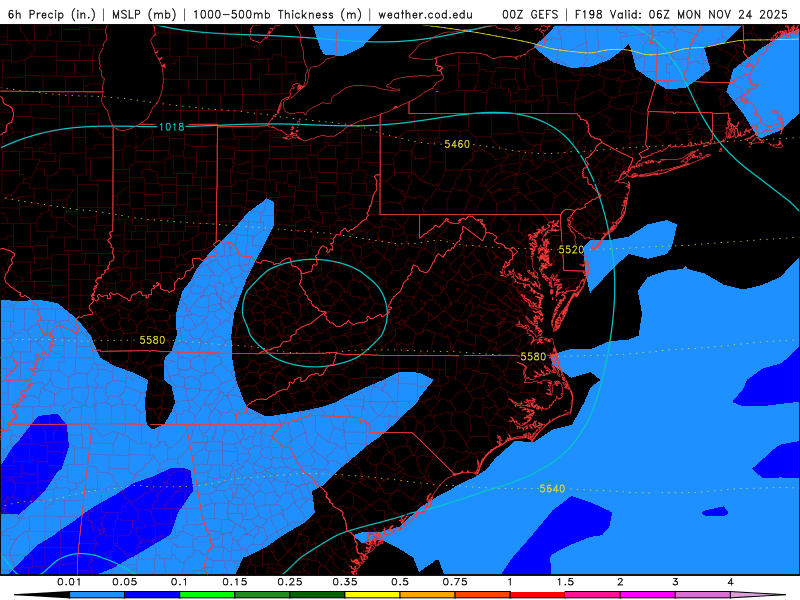Click the 5460 thickness contour label
The height and width of the screenshot is (600, 800).
pyautogui.click(x=457, y=144)
